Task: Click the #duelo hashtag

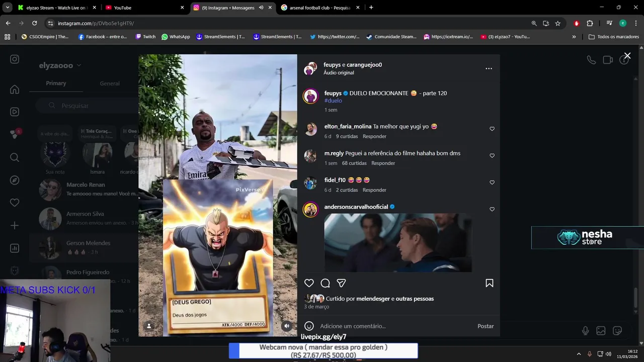Action: coord(333,101)
